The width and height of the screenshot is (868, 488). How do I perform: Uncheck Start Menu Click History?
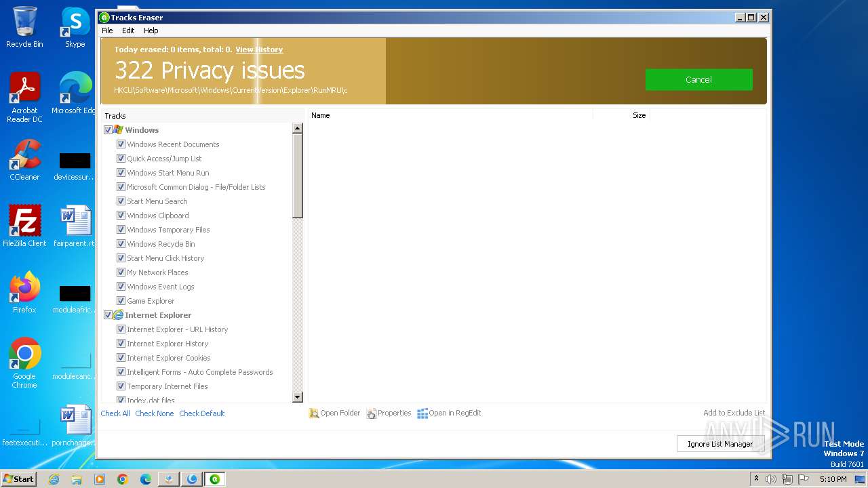121,258
